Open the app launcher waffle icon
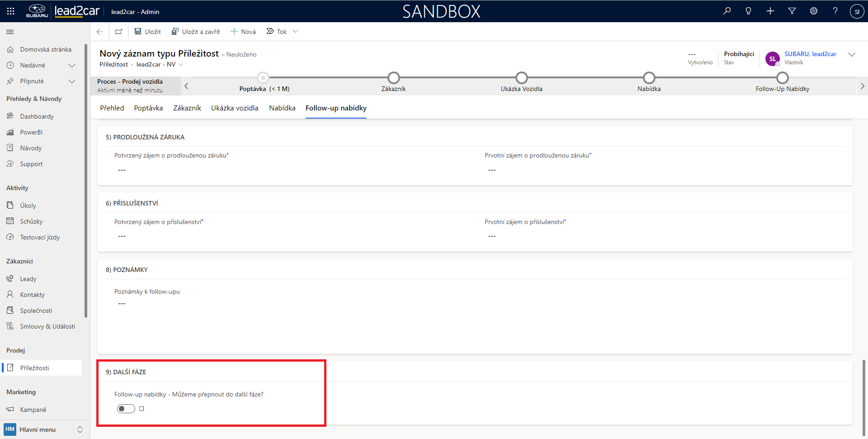This screenshot has width=868, height=439. (x=10, y=11)
